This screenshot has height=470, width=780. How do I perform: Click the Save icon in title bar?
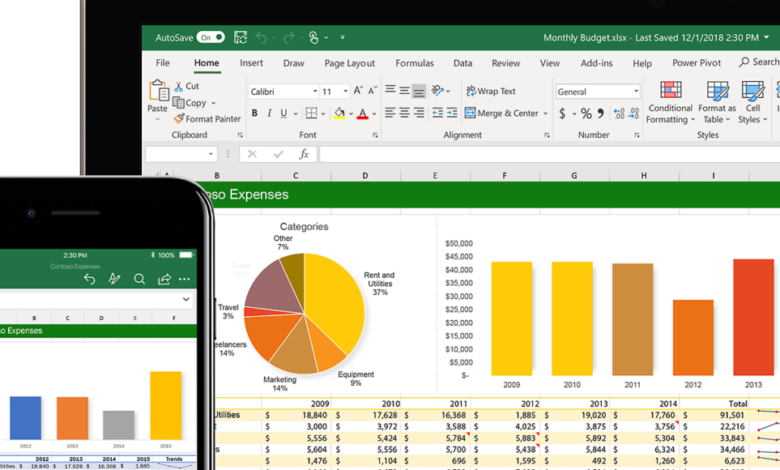click(x=241, y=37)
